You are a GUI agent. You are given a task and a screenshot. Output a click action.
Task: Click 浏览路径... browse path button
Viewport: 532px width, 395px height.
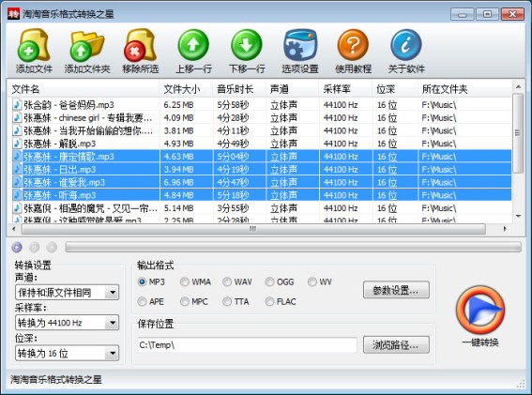396,344
